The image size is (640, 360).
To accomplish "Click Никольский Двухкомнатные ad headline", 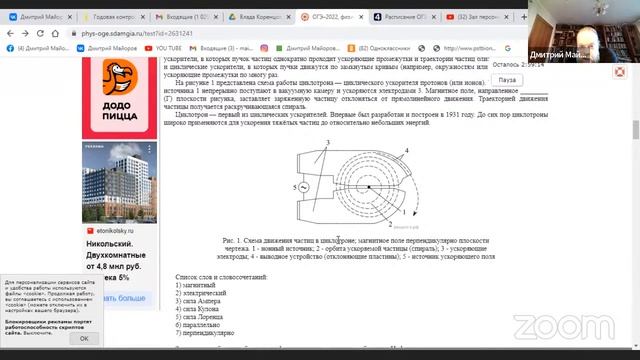I will [116, 255].
